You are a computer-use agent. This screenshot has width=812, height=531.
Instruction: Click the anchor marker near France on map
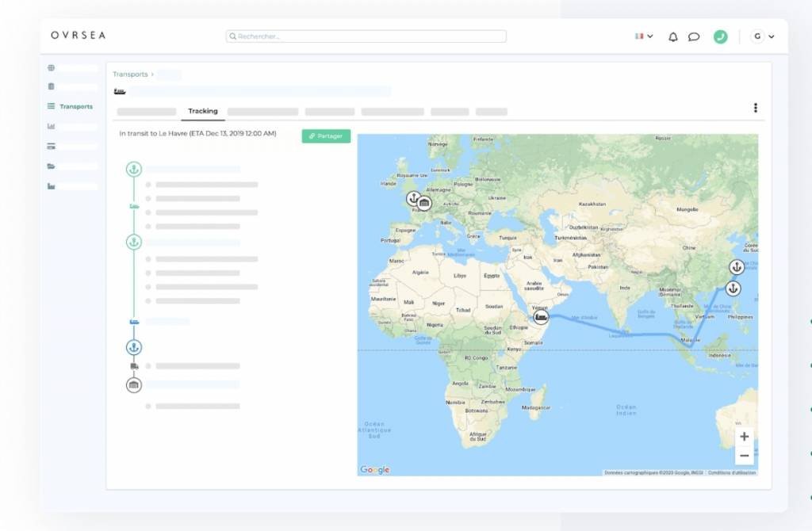[x=413, y=198]
